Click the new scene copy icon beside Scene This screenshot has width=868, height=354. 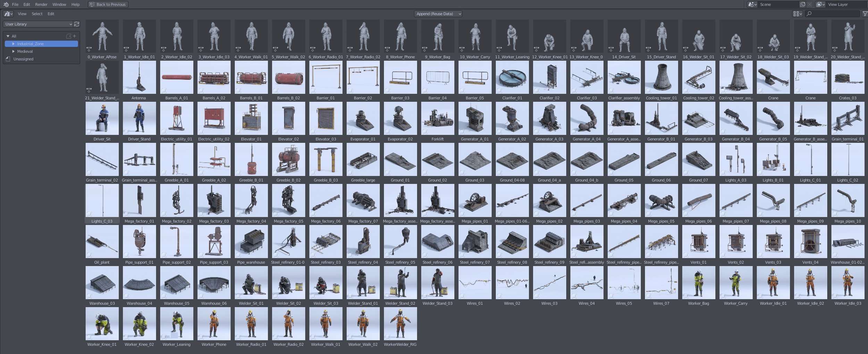(x=803, y=4)
